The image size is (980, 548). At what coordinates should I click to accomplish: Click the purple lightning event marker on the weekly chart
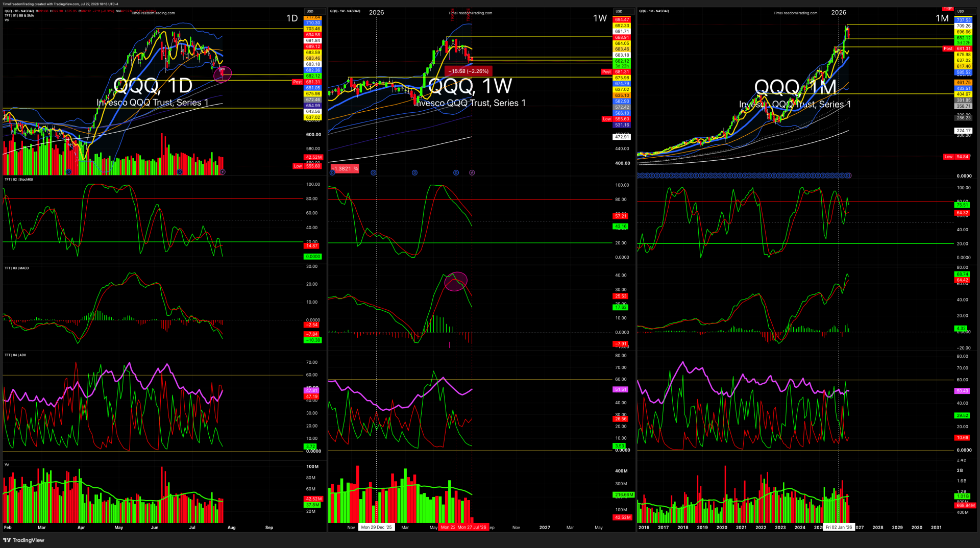pos(472,172)
